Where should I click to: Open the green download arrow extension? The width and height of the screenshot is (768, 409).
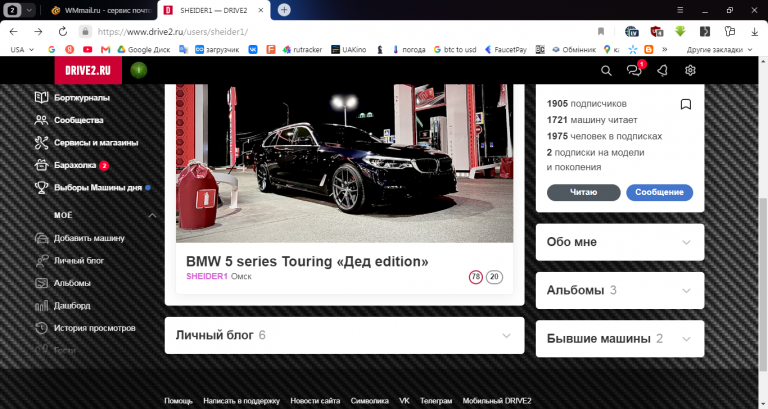(680, 32)
